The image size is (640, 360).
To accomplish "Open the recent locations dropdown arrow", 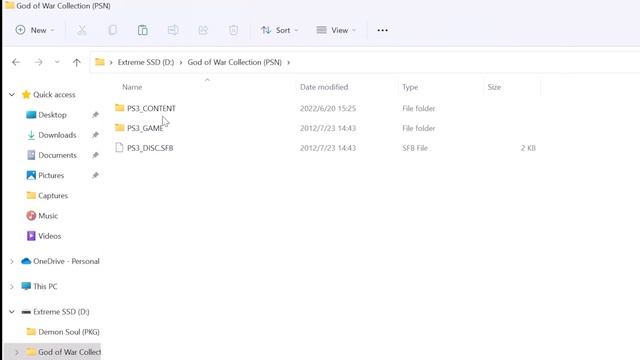I will pyautogui.click(x=57, y=62).
